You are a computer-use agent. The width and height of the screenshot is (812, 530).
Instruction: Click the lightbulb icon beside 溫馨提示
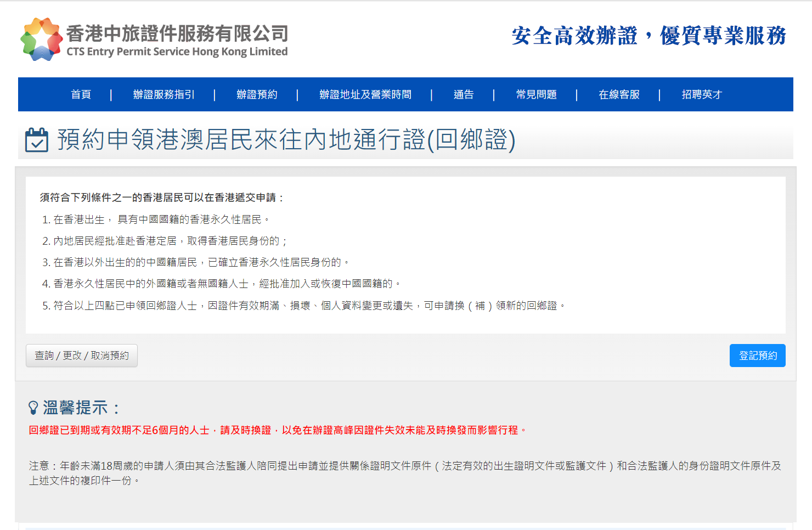[x=33, y=408]
